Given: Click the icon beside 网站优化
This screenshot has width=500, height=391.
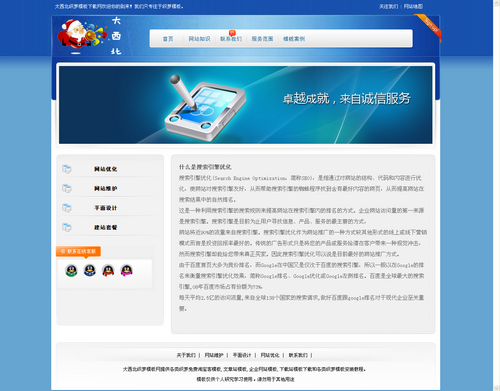Looking at the screenshot, I should click(67, 169).
